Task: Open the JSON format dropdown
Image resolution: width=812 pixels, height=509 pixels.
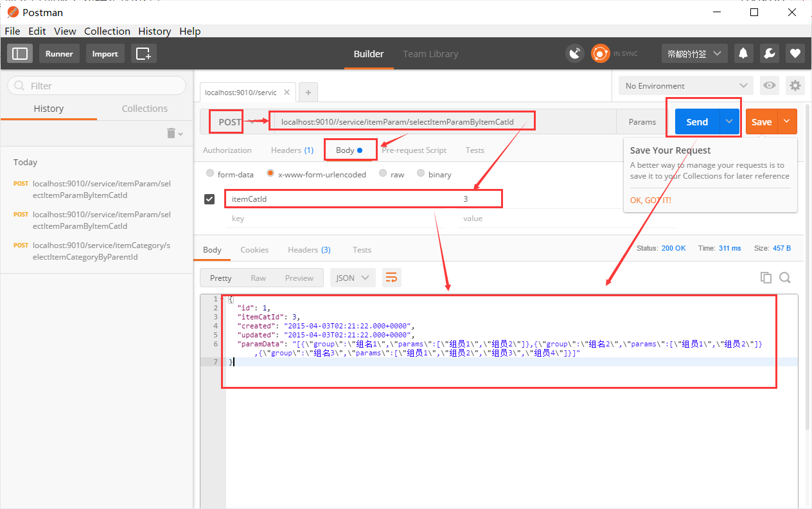Action: click(x=353, y=278)
